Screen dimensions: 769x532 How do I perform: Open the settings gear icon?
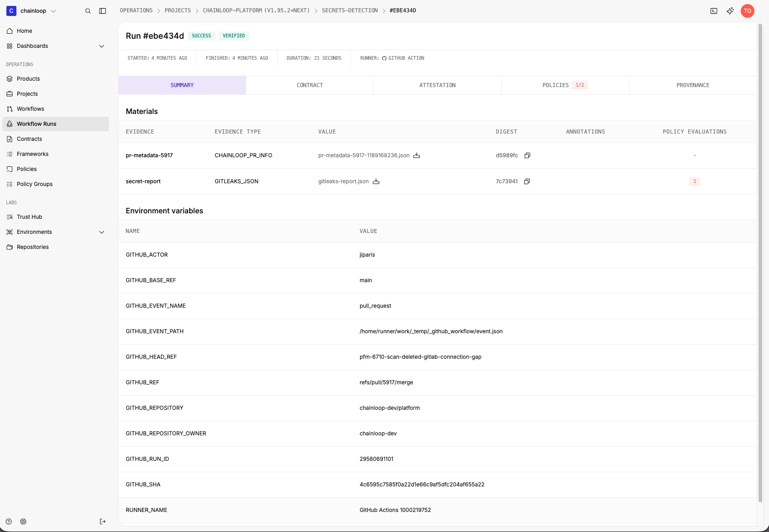coord(23,522)
